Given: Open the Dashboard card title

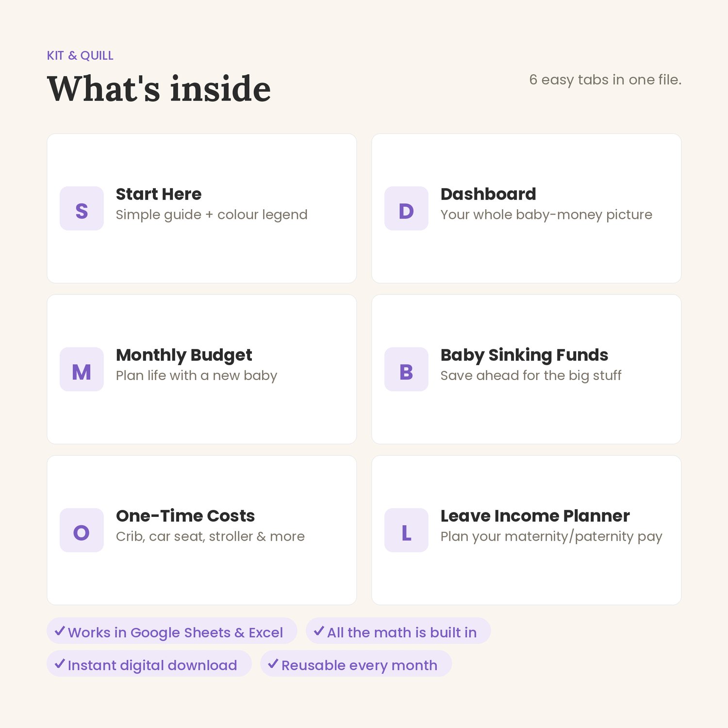Looking at the screenshot, I should click(488, 194).
